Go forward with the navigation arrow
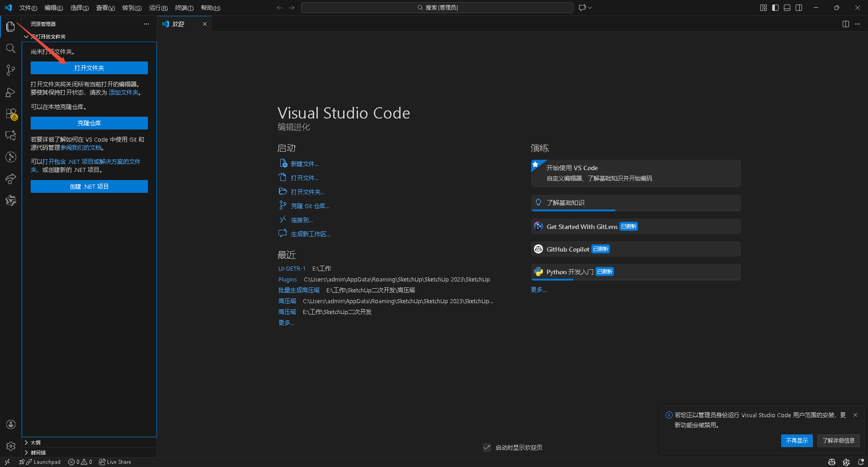868x467 pixels. [x=292, y=8]
